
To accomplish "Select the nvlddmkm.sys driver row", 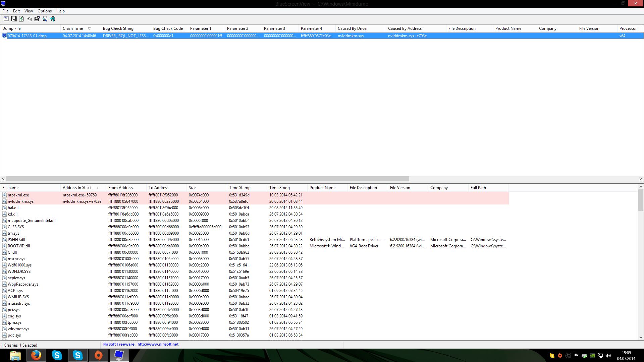I will pos(20,201).
